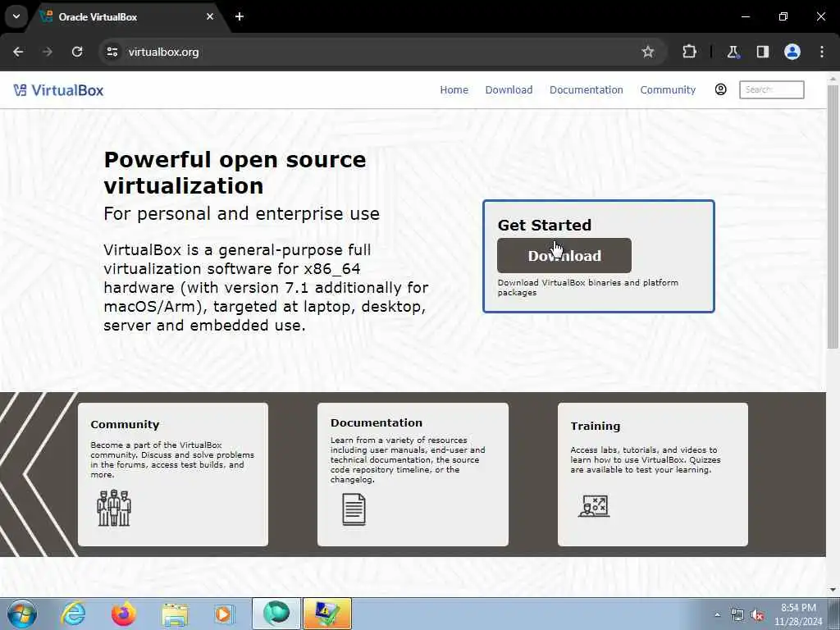This screenshot has height=630, width=840.
Task: Select the Community nav item
Action: (x=668, y=90)
